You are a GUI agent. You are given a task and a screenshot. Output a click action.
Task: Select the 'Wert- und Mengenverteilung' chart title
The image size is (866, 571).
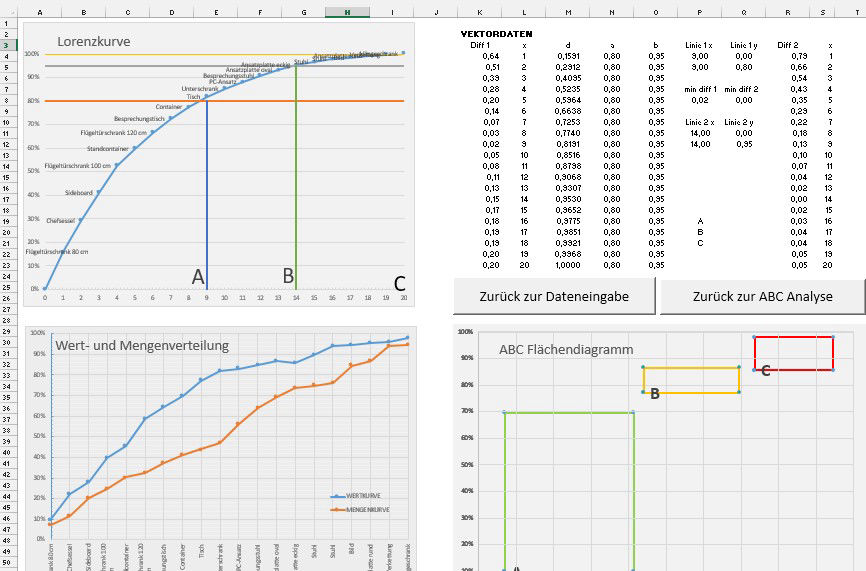click(x=142, y=345)
